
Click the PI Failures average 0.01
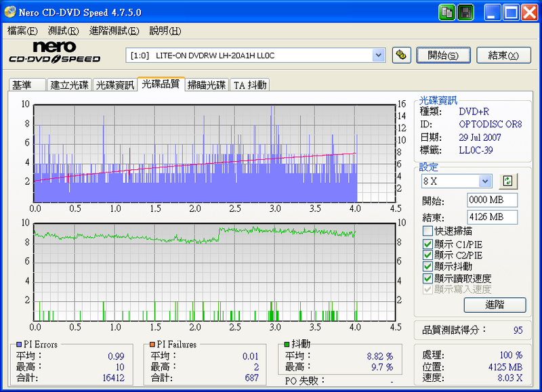251,356
